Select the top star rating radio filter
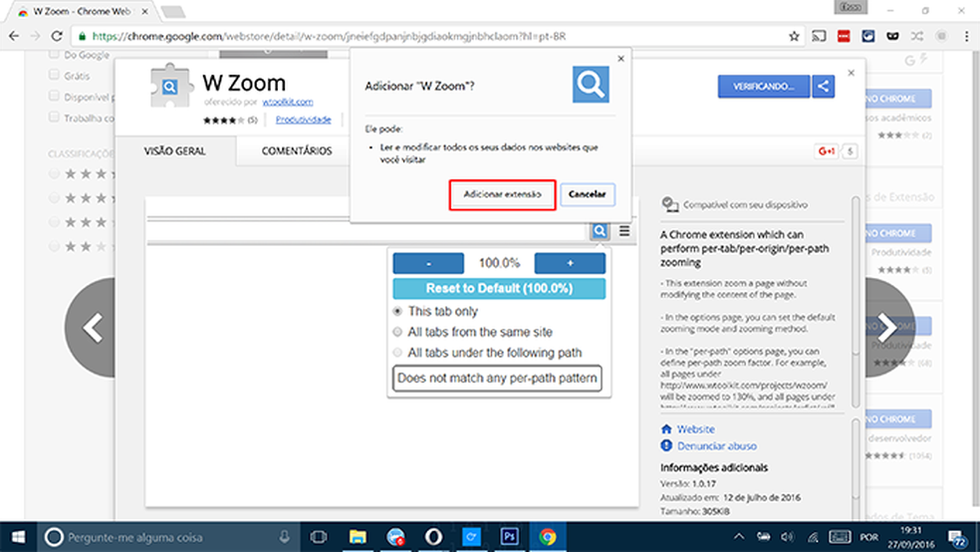Screen dimensions: 980x552 (54, 173)
